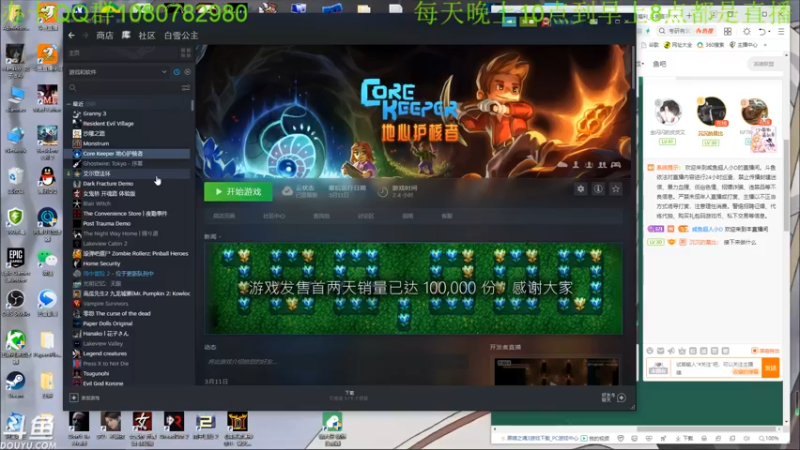Select Press X to Not Die entry
Screen dimensions: 800x450
pyautogui.click(x=106, y=364)
